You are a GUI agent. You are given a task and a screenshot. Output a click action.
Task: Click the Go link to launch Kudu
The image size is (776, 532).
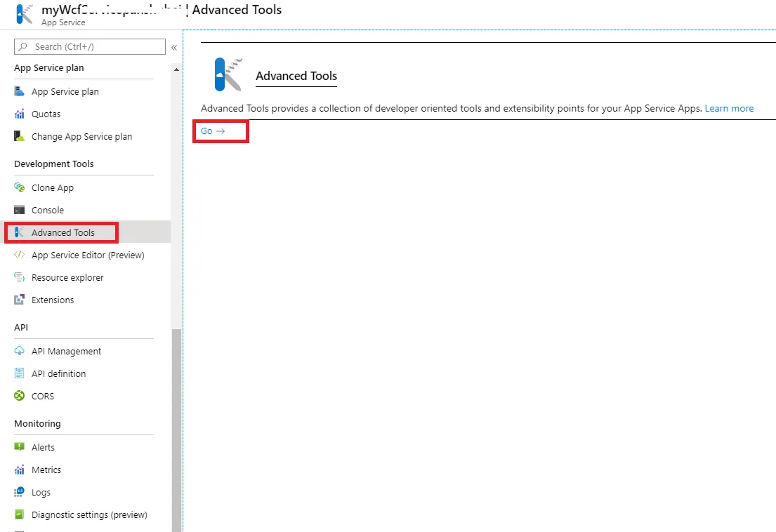click(213, 131)
